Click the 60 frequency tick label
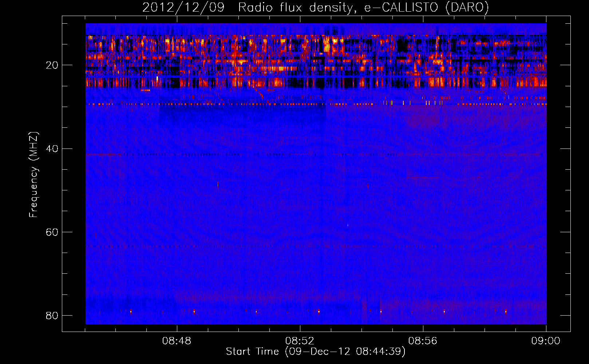The image size is (589, 364). 52,232
